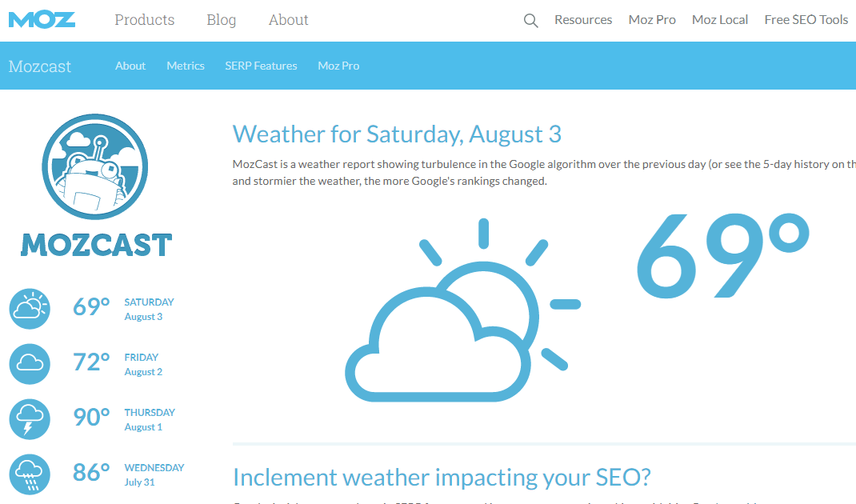
Task: Open Free SEO Tools link
Action: coord(806,20)
